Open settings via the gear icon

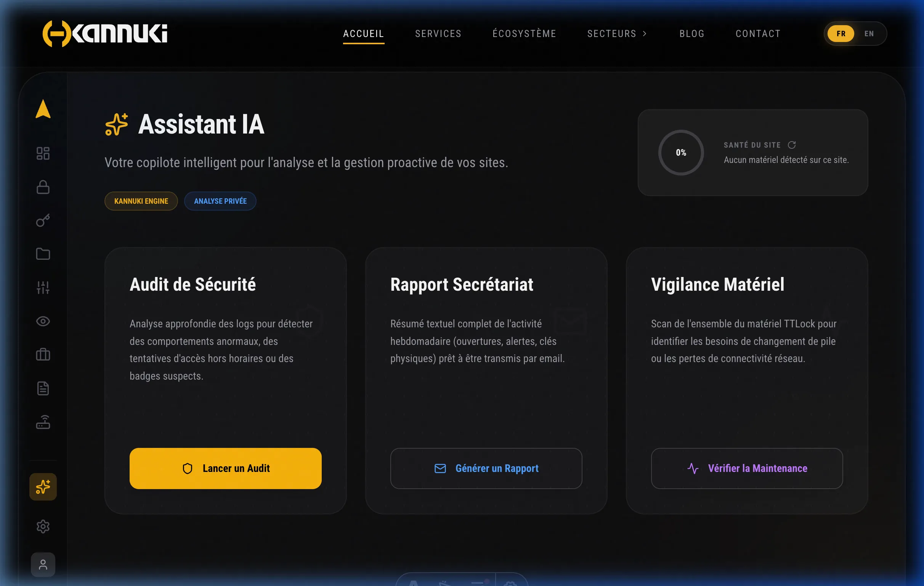43,526
